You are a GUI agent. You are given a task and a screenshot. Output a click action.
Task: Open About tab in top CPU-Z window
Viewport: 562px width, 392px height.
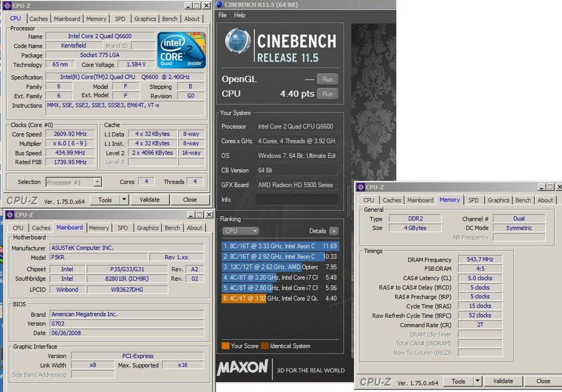(192, 19)
